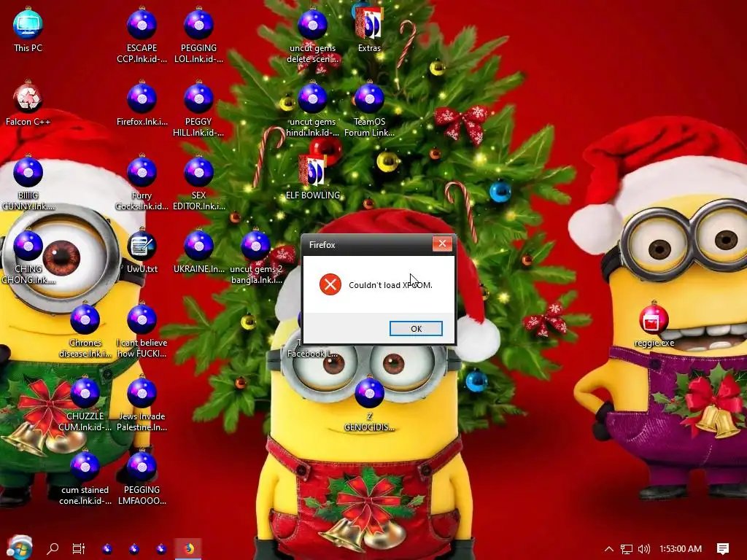Click the Firefox dialog title text
The height and width of the screenshot is (560, 747).
tap(322, 245)
